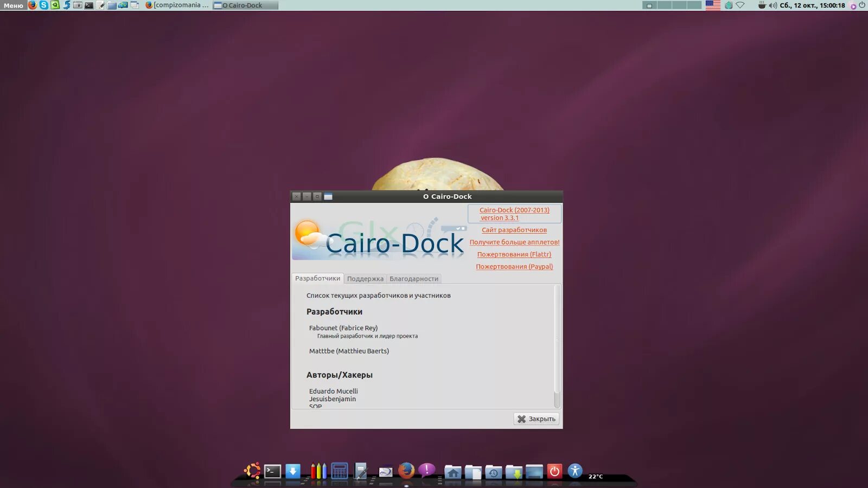Switch to the compizomania Firefox window
The width and height of the screenshot is (868, 488).
[x=177, y=5]
